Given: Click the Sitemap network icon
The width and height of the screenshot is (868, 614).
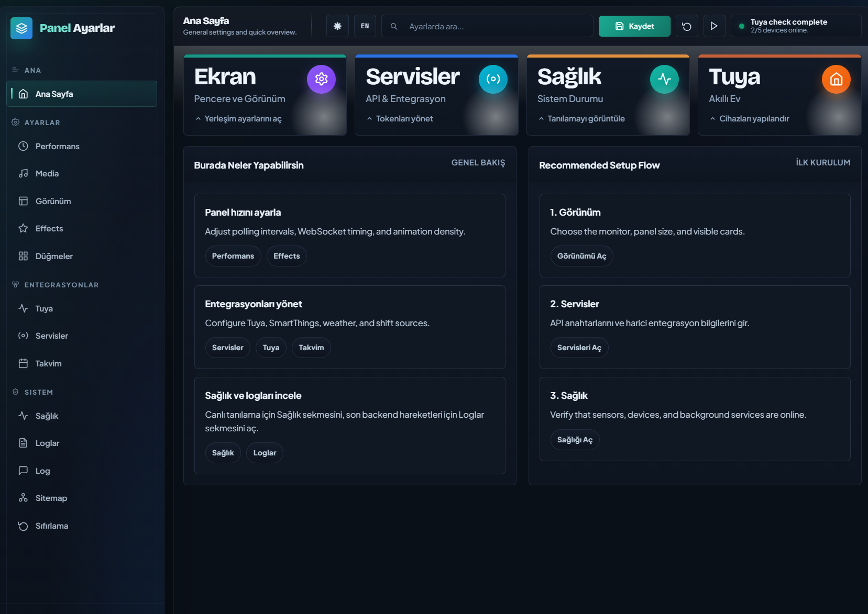Looking at the screenshot, I should pyautogui.click(x=23, y=498).
